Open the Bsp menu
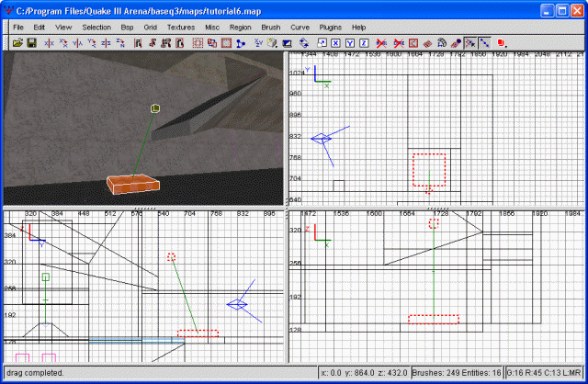The width and height of the screenshot is (588, 384). 127,28
